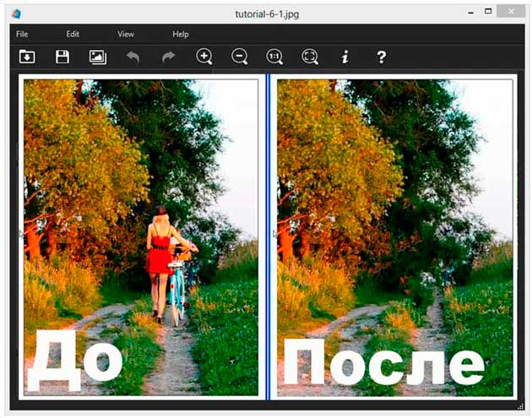Viewport: 532px width, 418px height.
Task: Click the Save floppy disk icon
Action: pos(62,57)
